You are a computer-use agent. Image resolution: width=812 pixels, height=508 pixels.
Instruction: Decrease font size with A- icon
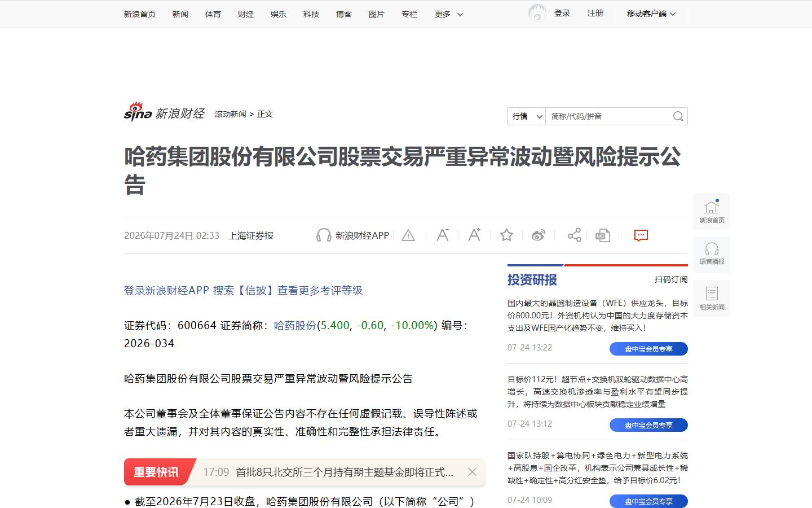pyautogui.click(x=443, y=235)
